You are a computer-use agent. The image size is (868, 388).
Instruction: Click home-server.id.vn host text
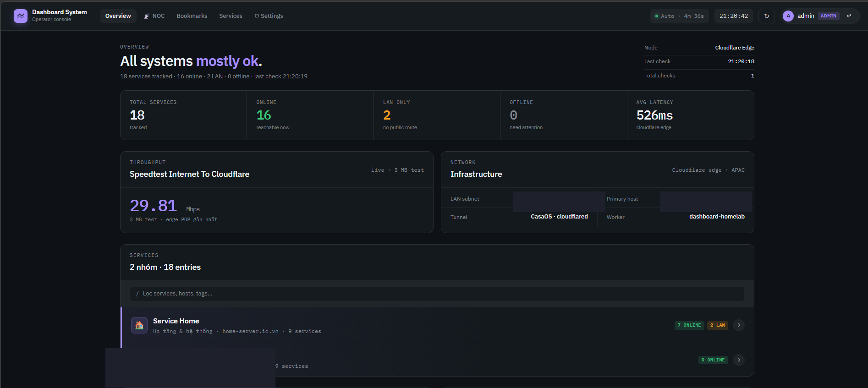click(250, 331)
